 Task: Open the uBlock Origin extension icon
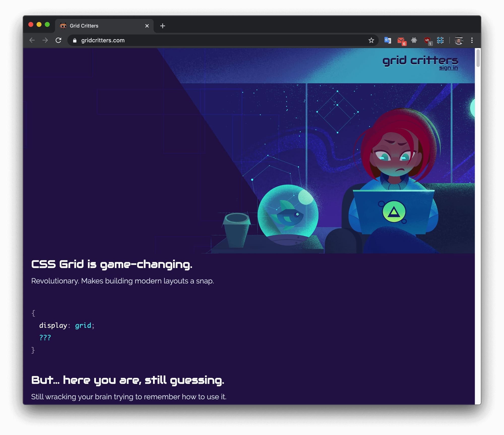(427, 40)
